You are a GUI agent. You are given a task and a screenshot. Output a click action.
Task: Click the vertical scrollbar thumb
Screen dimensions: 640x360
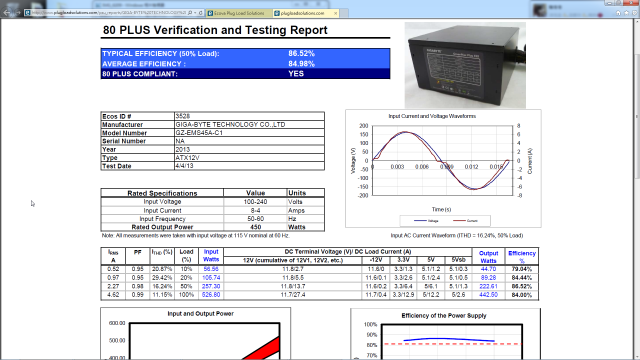[x=636, y=116]
